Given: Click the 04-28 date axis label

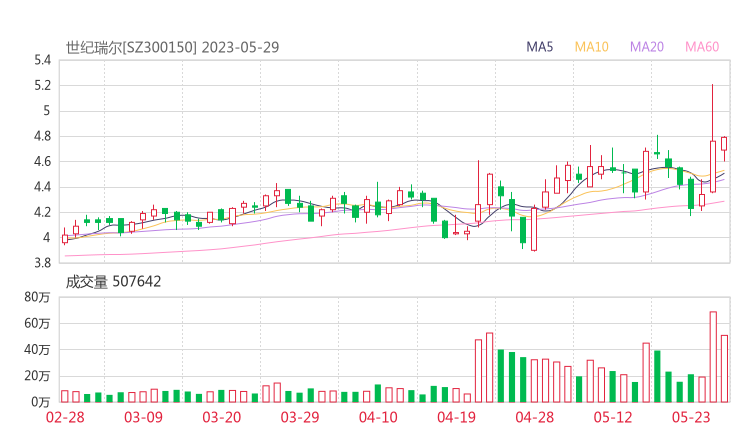Looking at the screenshot, I should (x=535, y=418).
